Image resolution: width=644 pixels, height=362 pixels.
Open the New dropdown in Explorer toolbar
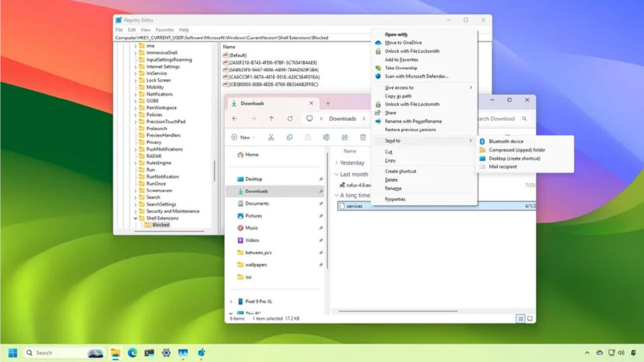click(243, 137)
